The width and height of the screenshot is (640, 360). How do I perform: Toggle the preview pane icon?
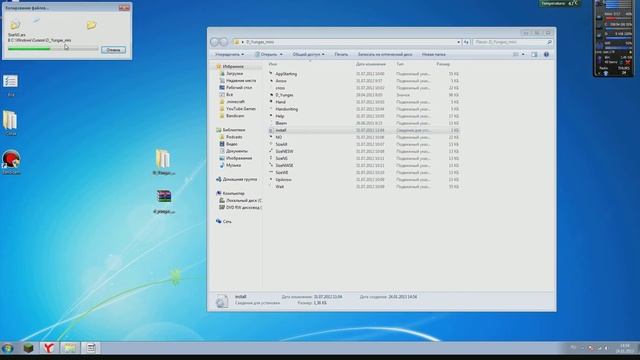pos(534,54)
